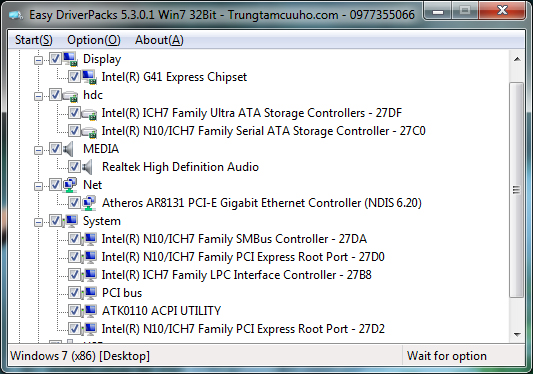
Task: Select the PCI bus text entry
Action: 122,293
